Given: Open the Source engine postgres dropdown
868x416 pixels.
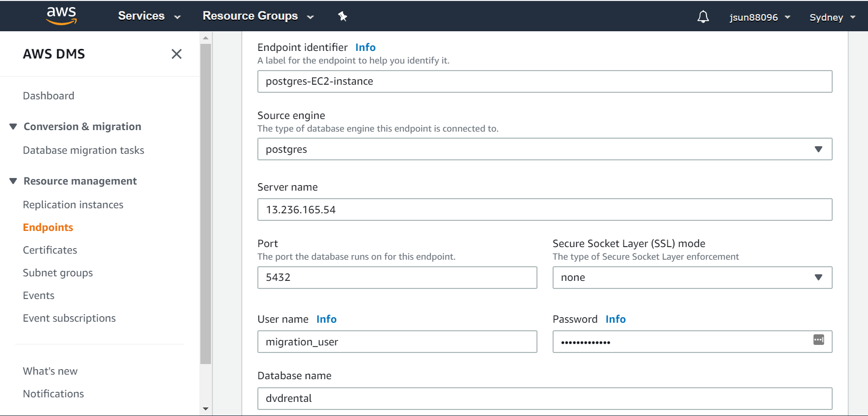Looking at the screenshot, I should [545, 149].
